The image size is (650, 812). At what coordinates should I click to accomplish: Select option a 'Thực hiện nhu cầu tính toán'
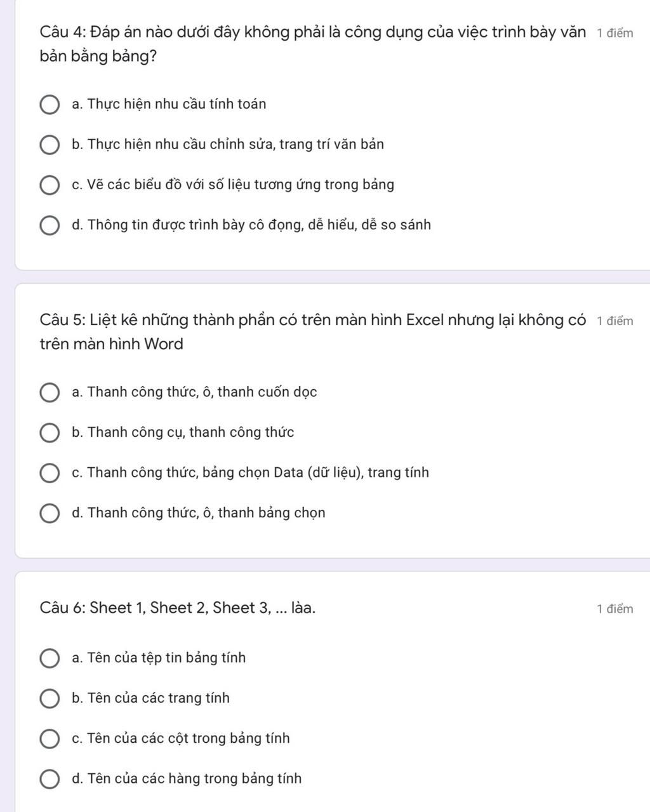pos(50,104)
